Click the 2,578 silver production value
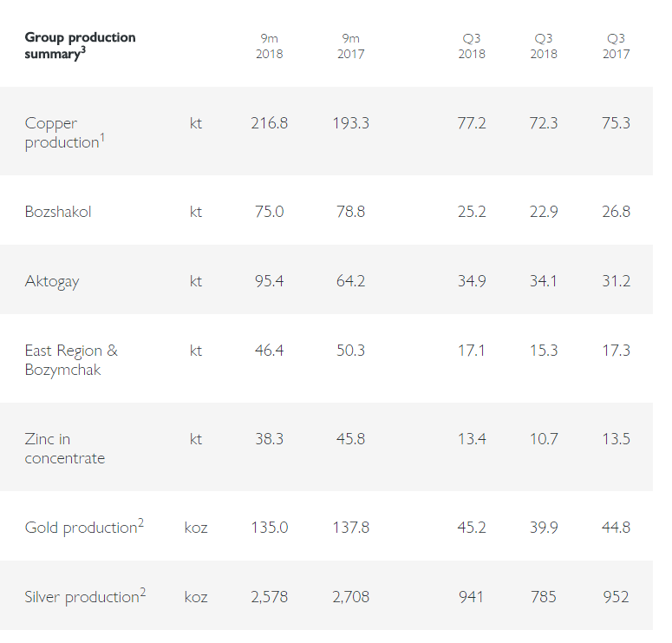The image size is (672, 643). (x=269, y=597)
